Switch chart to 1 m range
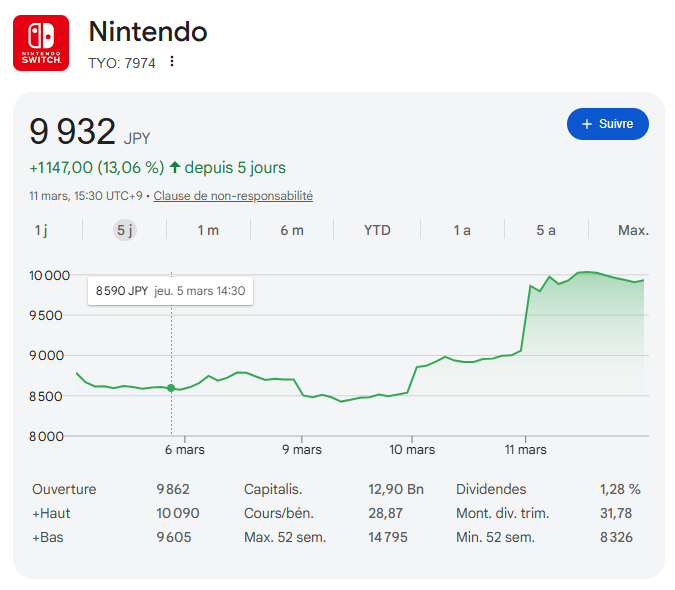Image resolution: width=675 pixels, height=590 pixels. [x=208, y=230]
